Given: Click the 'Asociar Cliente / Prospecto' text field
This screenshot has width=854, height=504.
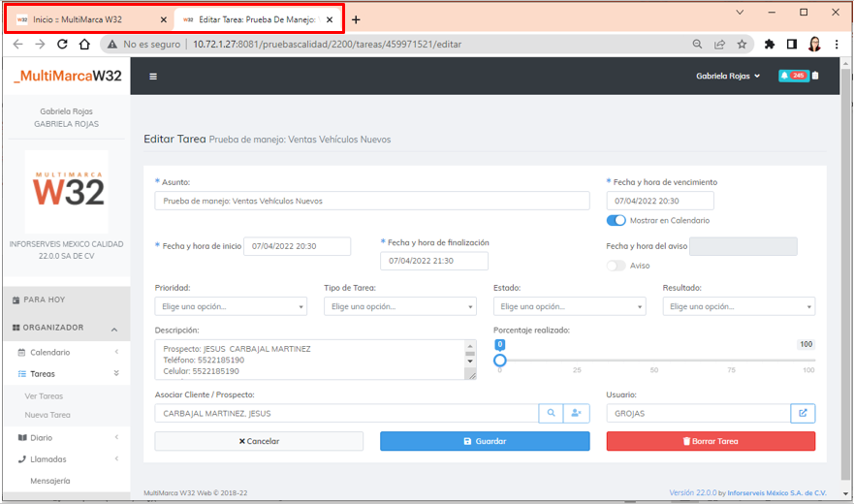Looking at the screenshot, I should click(346, 413).
